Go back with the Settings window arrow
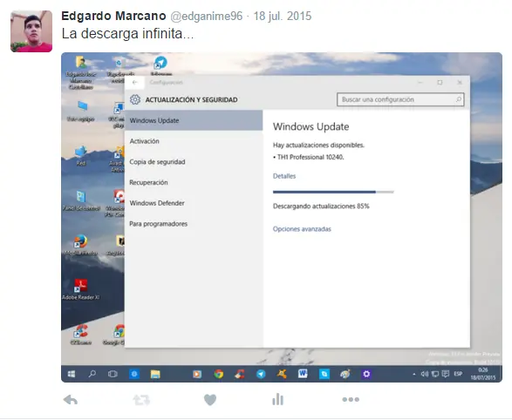 tap(134, 82)
